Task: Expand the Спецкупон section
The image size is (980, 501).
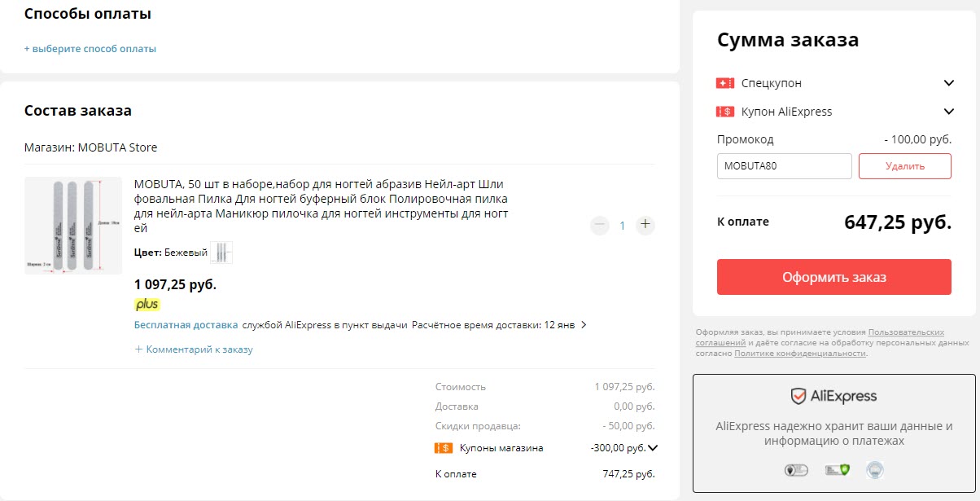Action: tap(948, 83)
